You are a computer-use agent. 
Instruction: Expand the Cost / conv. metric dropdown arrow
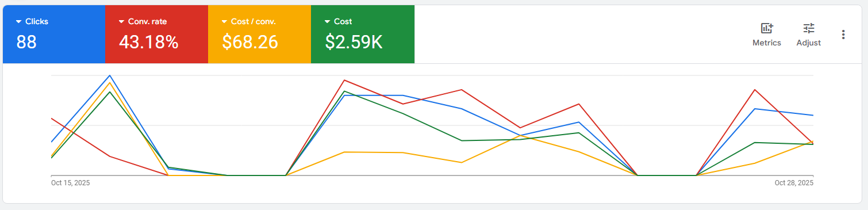[x=224, y=22]
